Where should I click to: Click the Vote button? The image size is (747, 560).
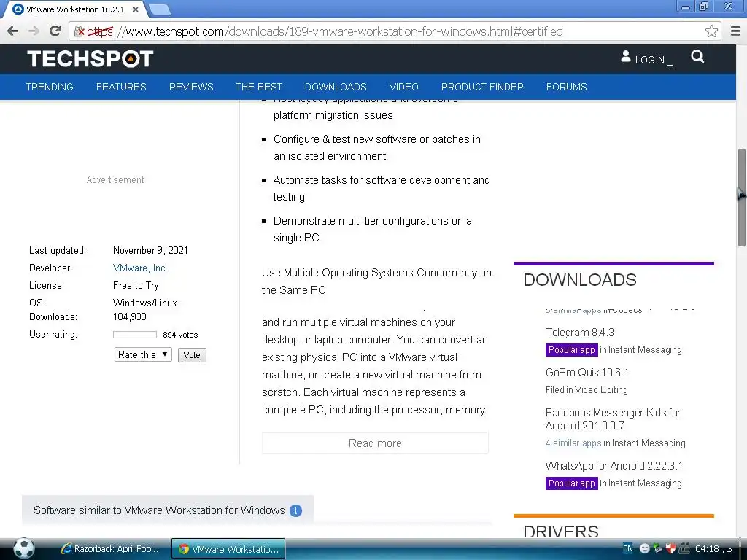pos(192,355)
